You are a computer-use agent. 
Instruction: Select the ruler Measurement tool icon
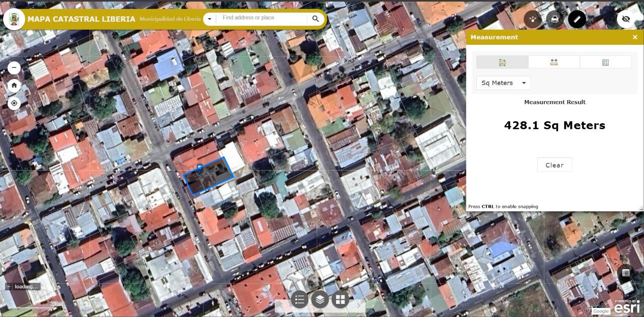click(577, 19)
